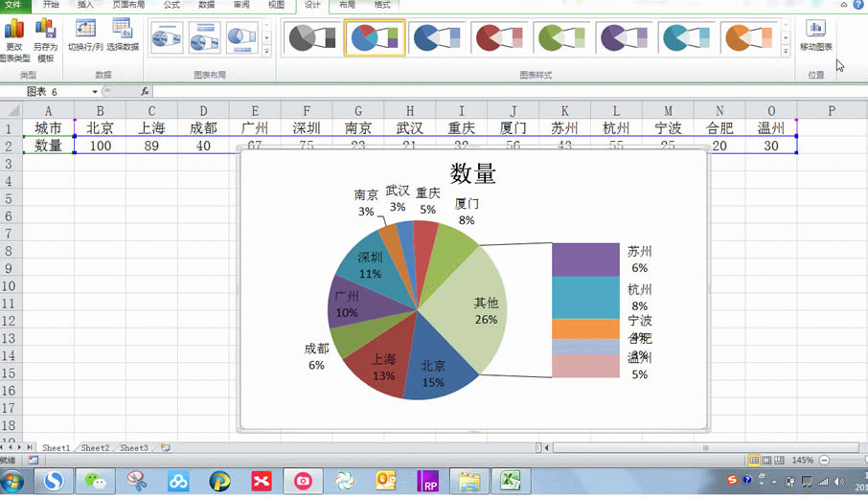Show next row of chart styles
The image size is (868, 497).
[x=786, y=37]
